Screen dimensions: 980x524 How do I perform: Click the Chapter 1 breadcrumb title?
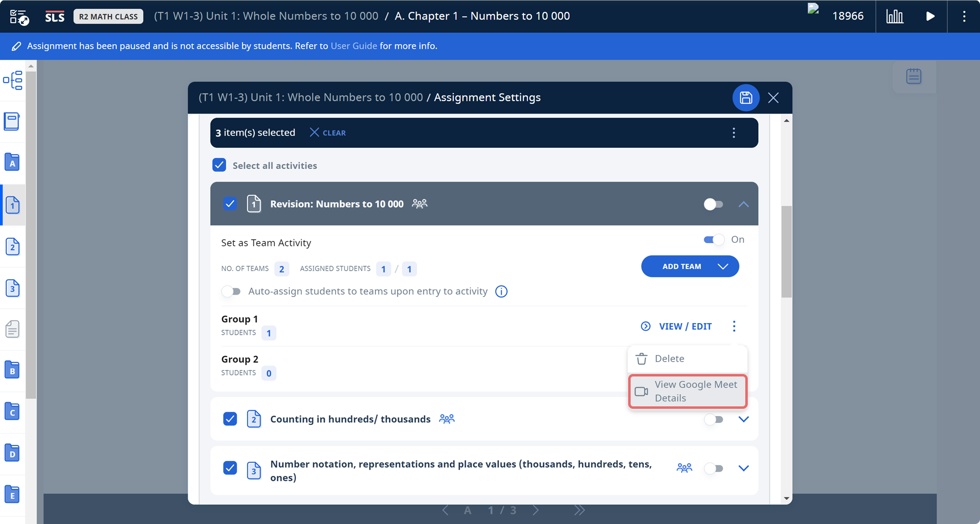pos(482,16)
